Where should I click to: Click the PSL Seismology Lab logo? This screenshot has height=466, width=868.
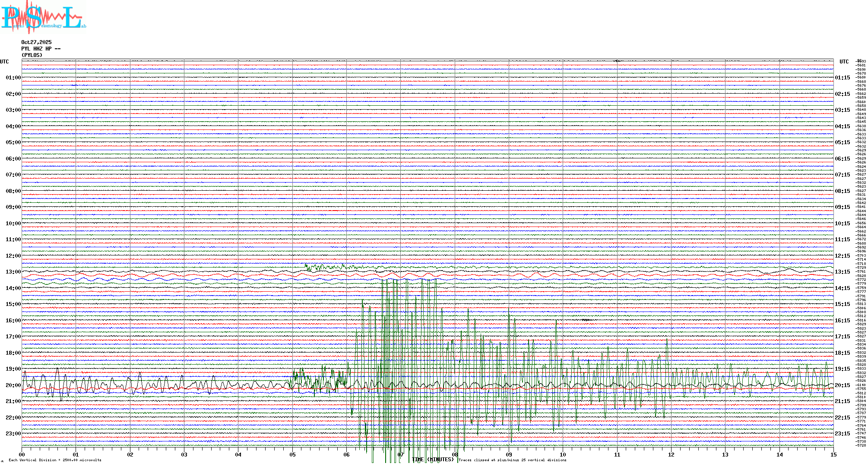point(43,16)
